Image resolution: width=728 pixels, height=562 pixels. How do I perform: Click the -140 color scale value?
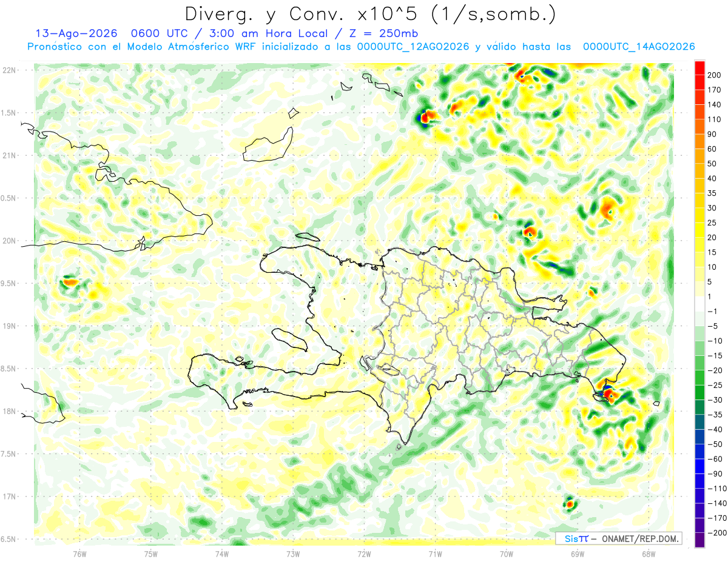718,503
